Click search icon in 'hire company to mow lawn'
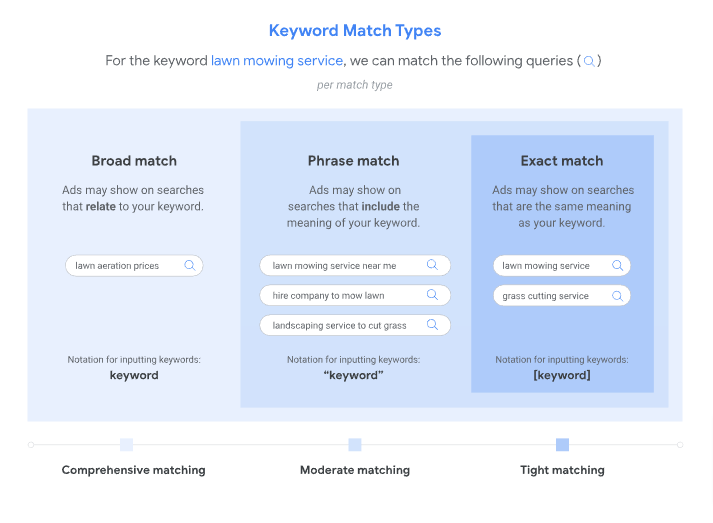Image resolution: width=713 pixels, height=523 pixels. click(x=432, y=295)
